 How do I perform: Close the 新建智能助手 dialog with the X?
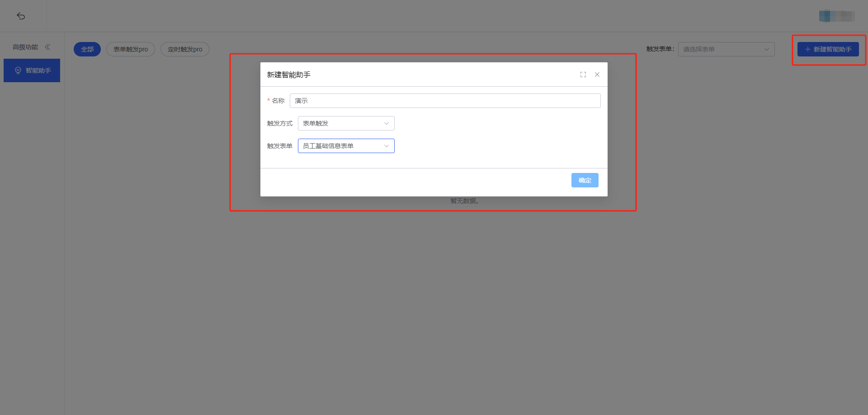pyautogui.click(x=597, y=75)
